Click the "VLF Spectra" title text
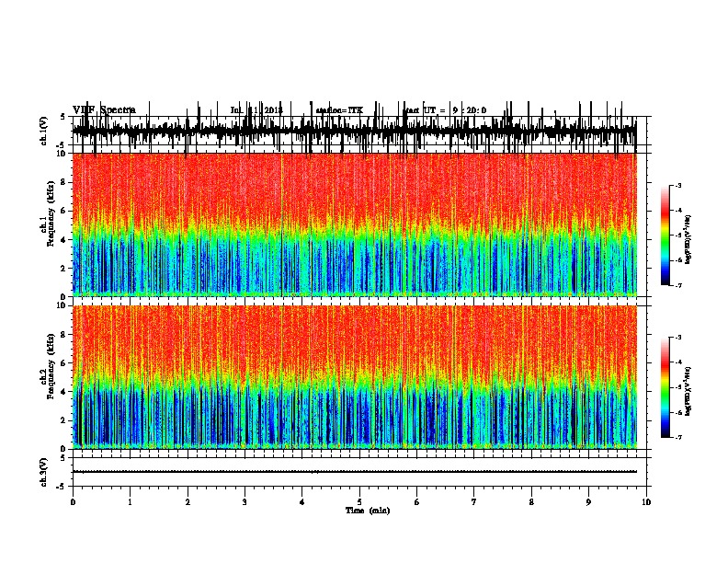 [104, 109]
